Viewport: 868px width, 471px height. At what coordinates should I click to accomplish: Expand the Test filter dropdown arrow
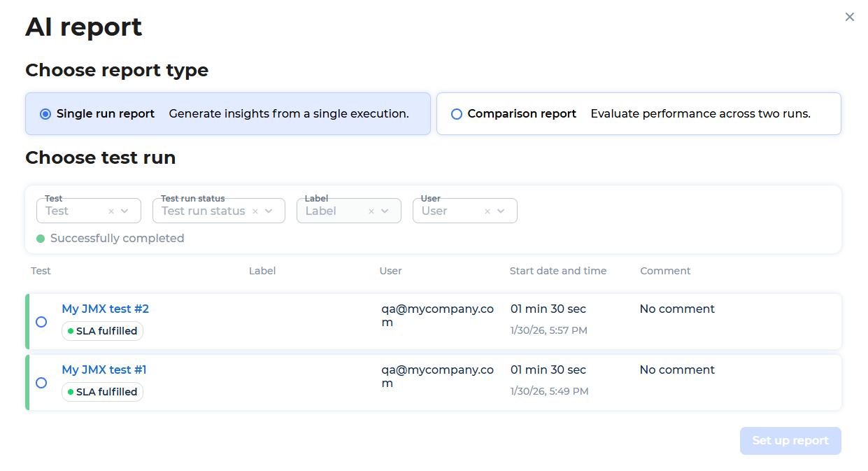point(125,211)
